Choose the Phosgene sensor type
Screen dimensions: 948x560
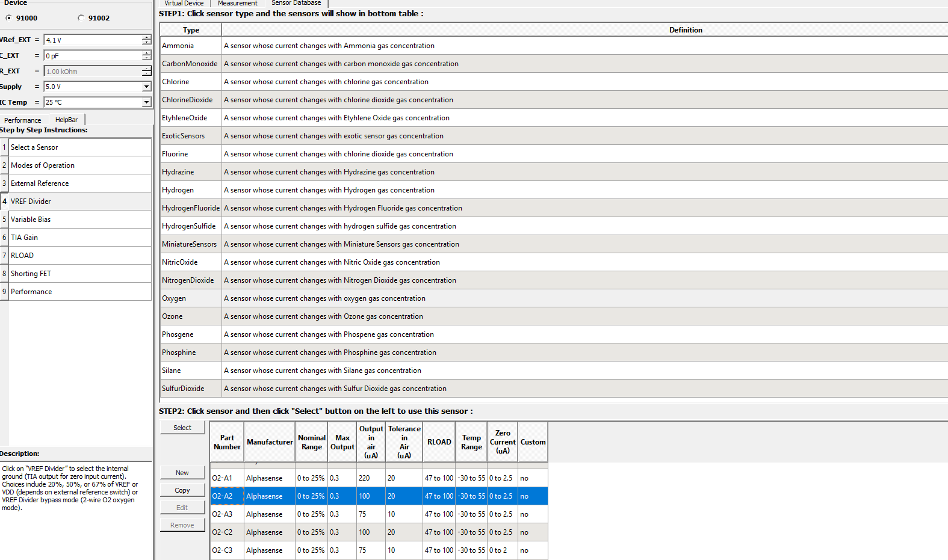191,334
